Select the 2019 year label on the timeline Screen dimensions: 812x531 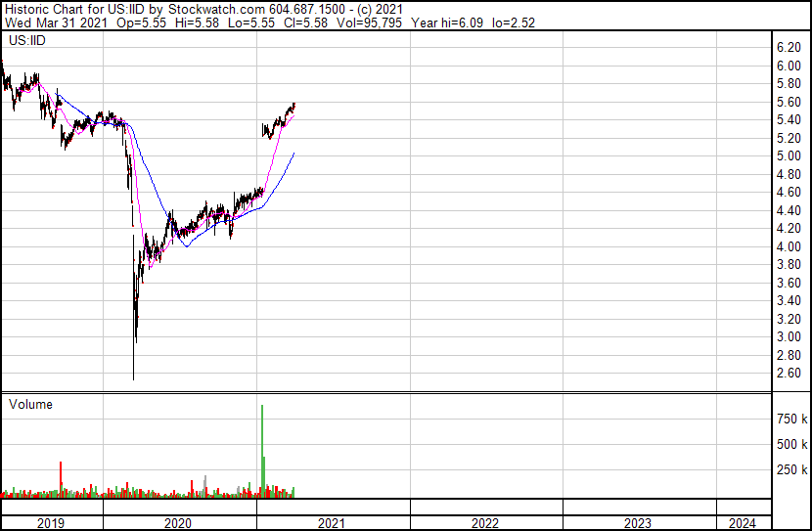[x=51, y=523]
